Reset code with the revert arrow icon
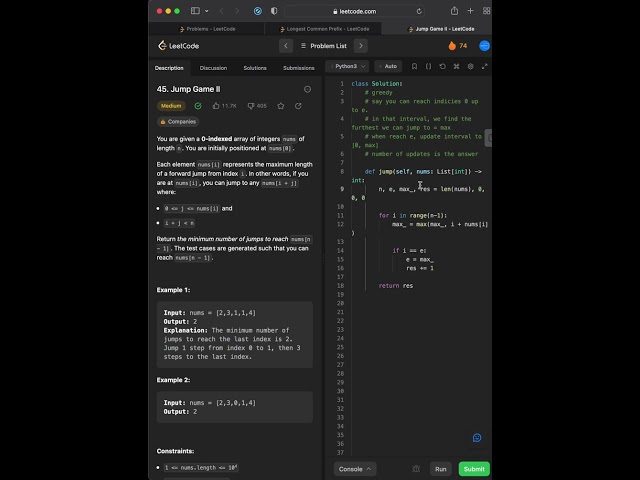Viewport: 640px width, 480px height. pyautogui.click(x=442, y=66)
